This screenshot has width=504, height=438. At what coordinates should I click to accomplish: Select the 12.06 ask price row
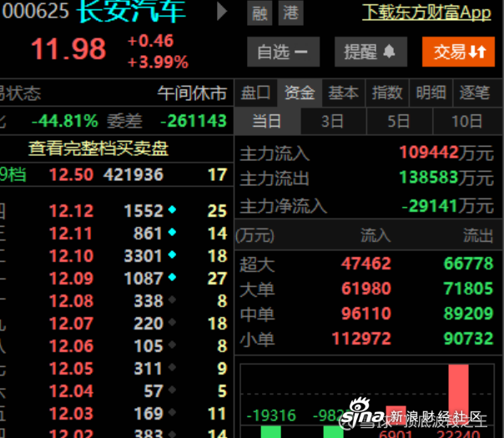coord(116,345)
